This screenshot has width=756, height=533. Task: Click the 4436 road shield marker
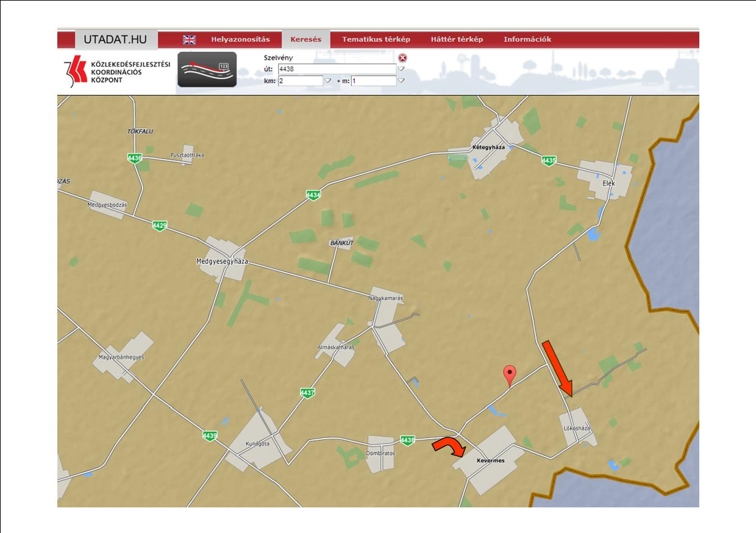tap(134, 158)
